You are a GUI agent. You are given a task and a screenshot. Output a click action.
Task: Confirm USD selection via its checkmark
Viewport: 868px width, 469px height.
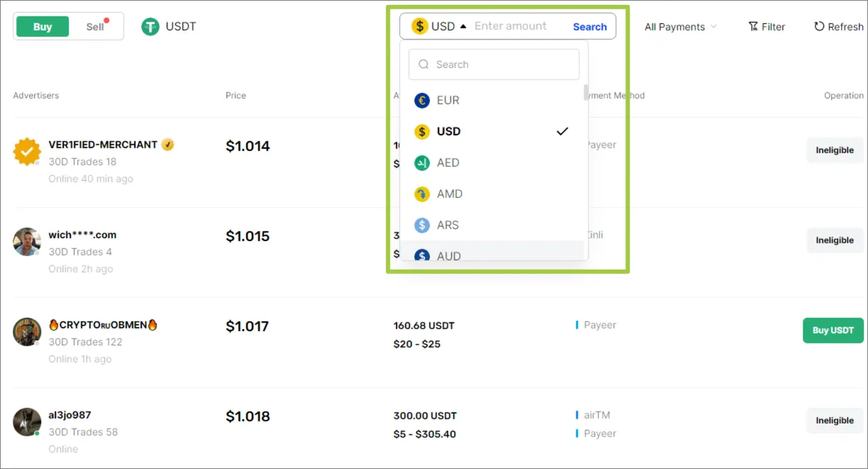click(562, 131)
